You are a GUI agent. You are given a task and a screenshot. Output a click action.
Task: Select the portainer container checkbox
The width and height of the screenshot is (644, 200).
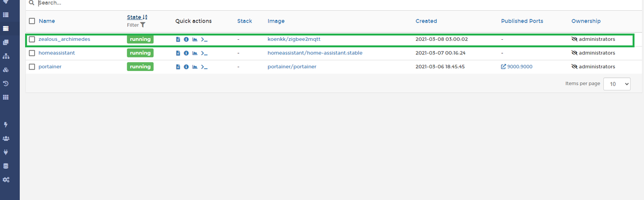pos(32,67)
